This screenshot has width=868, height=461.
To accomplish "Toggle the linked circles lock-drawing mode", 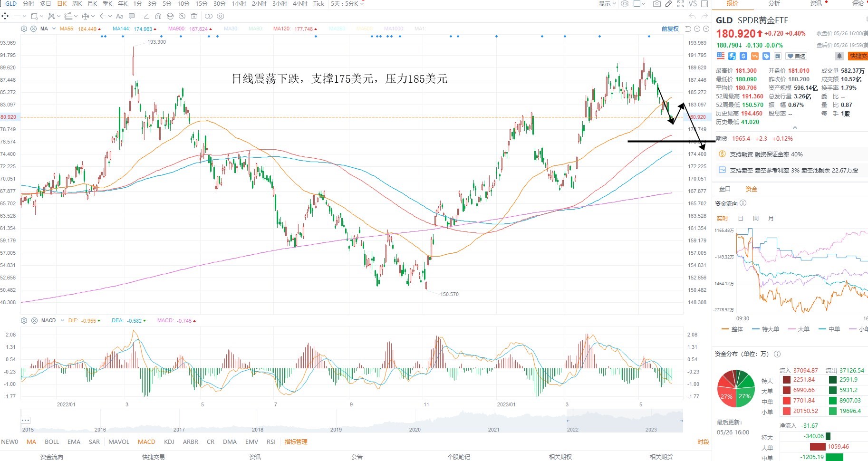I will [x=209, y=16].
